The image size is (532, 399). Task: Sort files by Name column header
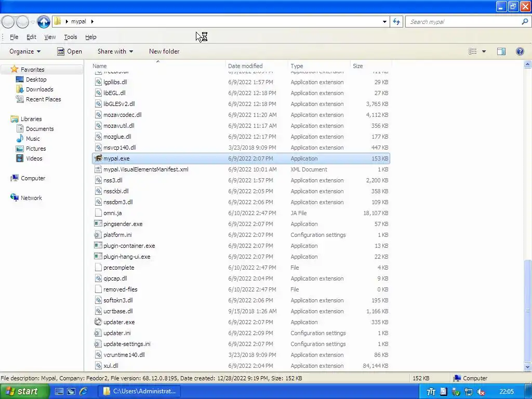158,66
